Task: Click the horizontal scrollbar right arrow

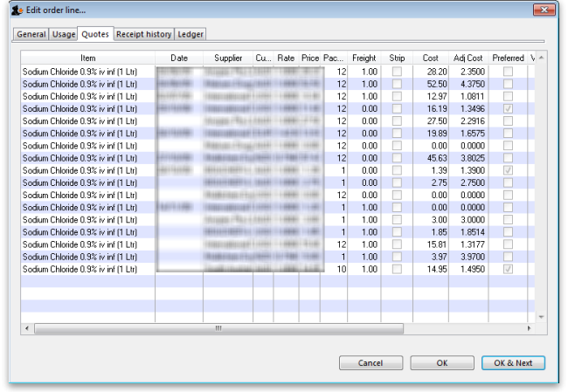Action: pos(529,328)
